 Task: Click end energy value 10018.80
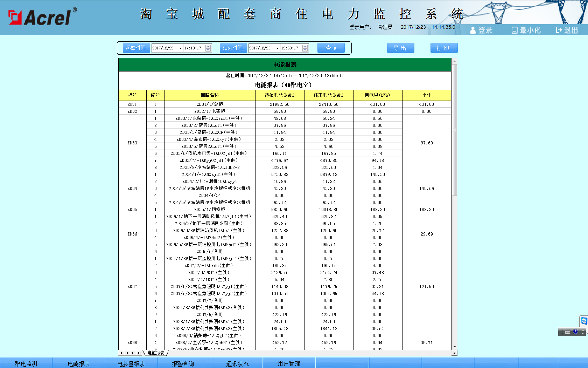point(329,210)
